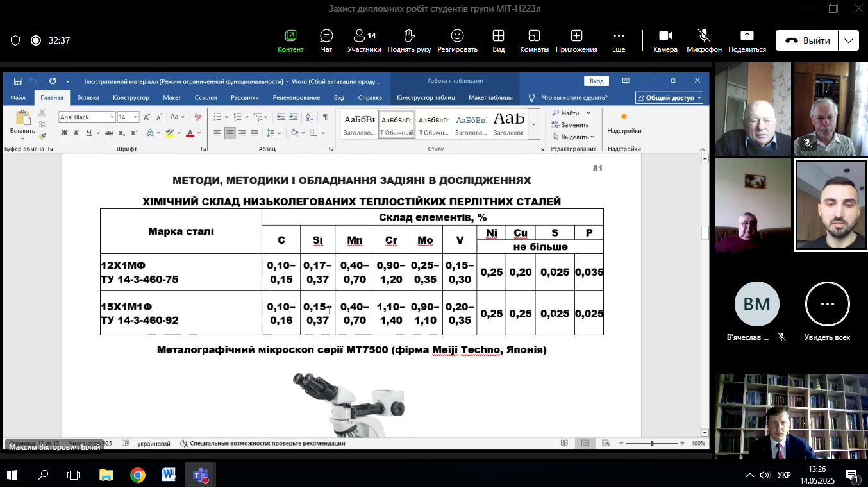Click the Decrease Indent icon
The image size is (868, 488).
point(280,117)
